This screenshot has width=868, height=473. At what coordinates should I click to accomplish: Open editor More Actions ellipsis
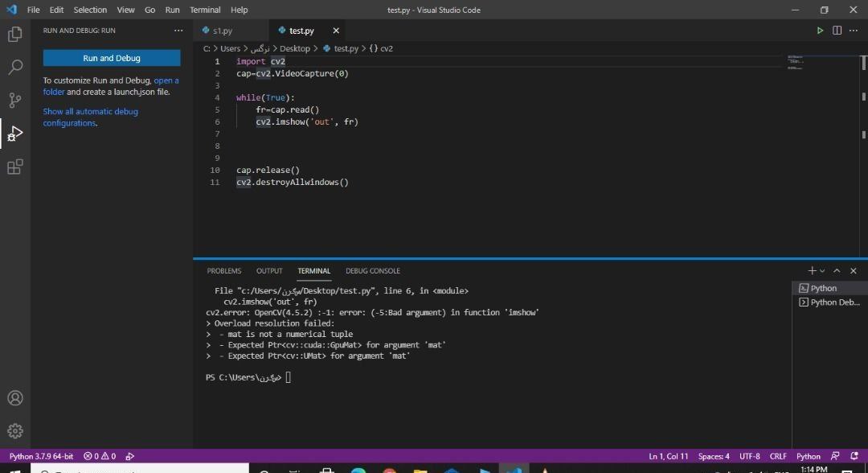click(x=853, y=31)
